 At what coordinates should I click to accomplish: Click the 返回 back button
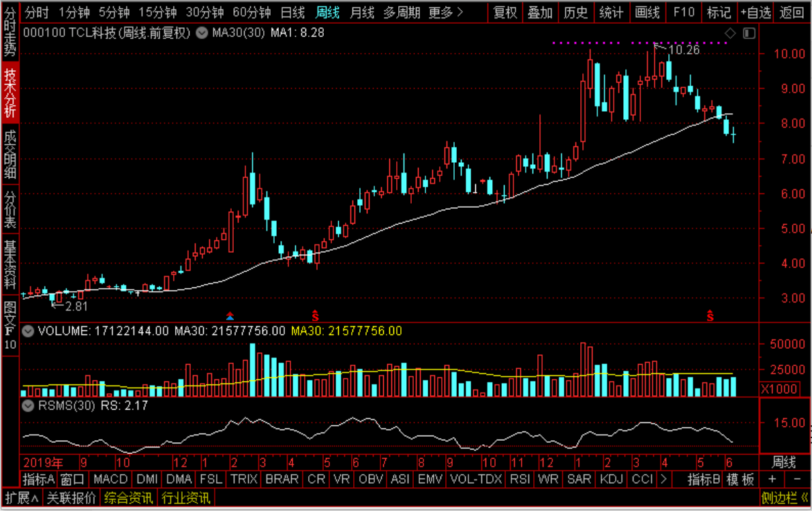tap(792, 12)
